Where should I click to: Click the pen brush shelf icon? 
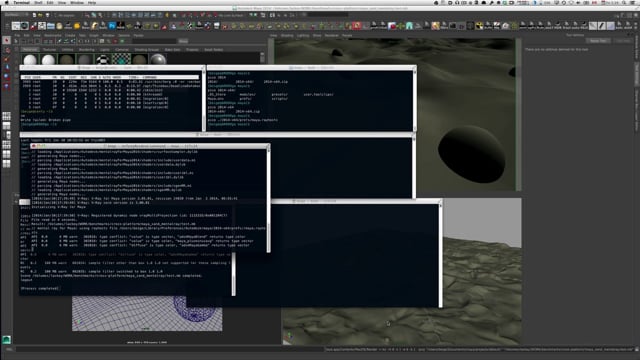[x=602, y=26]
